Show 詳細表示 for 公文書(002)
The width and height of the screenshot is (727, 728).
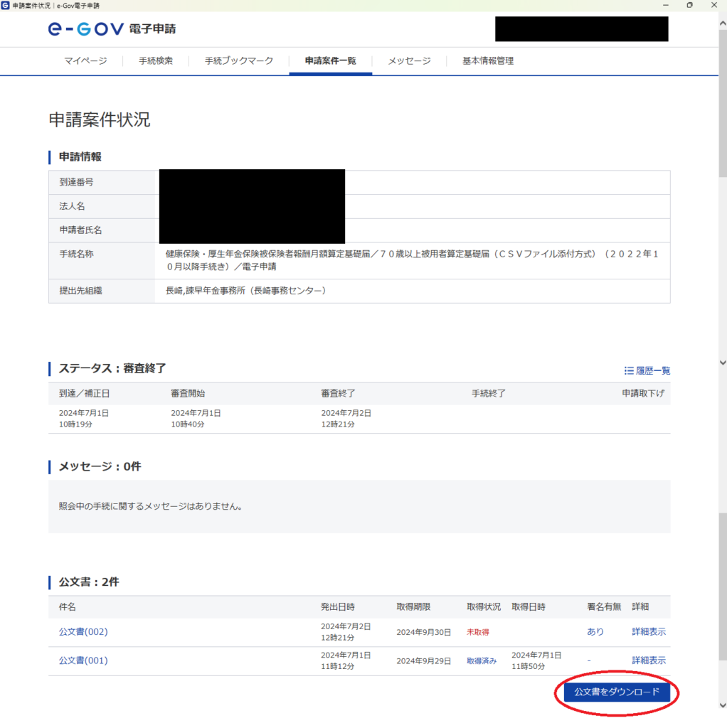pos(649,632)
